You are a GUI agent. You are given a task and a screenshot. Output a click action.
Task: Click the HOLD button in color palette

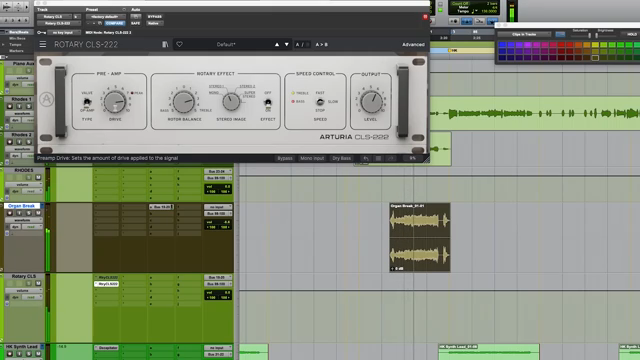[632, 34]
